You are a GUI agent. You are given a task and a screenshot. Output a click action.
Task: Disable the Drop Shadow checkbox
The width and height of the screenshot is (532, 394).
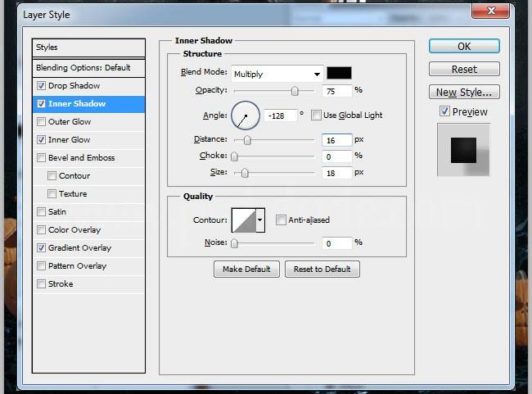[x=42, y=86]
